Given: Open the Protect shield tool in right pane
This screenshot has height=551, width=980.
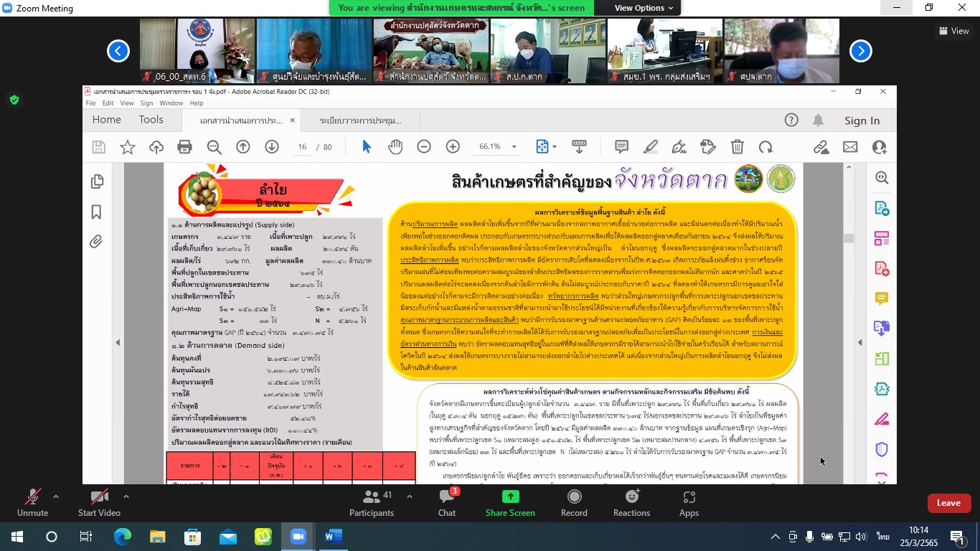Looking at the screenshot, I should coord(882,449).
